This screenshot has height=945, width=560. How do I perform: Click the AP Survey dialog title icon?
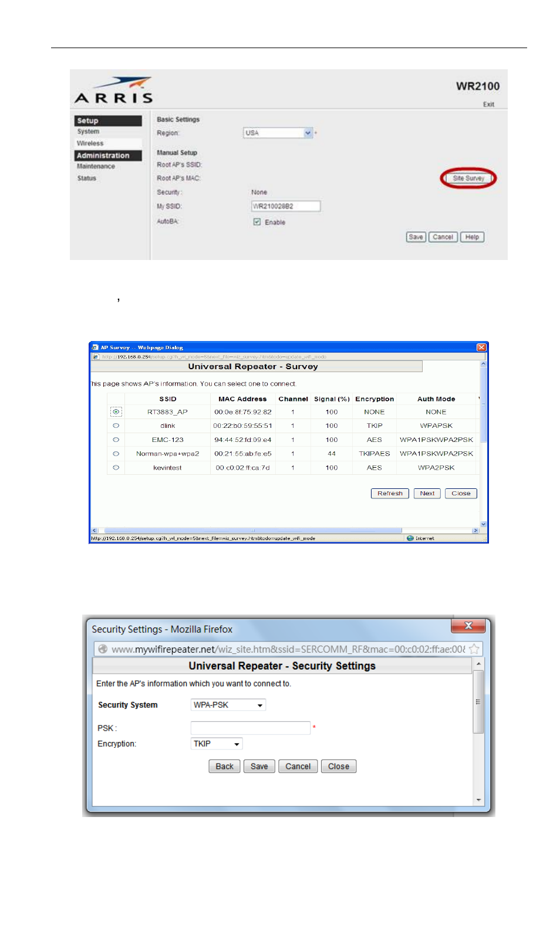(x=95, y=347)
